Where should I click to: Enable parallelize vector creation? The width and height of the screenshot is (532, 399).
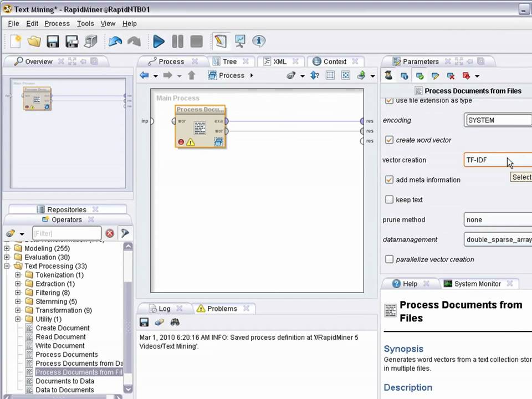click(x=389, y=259)
